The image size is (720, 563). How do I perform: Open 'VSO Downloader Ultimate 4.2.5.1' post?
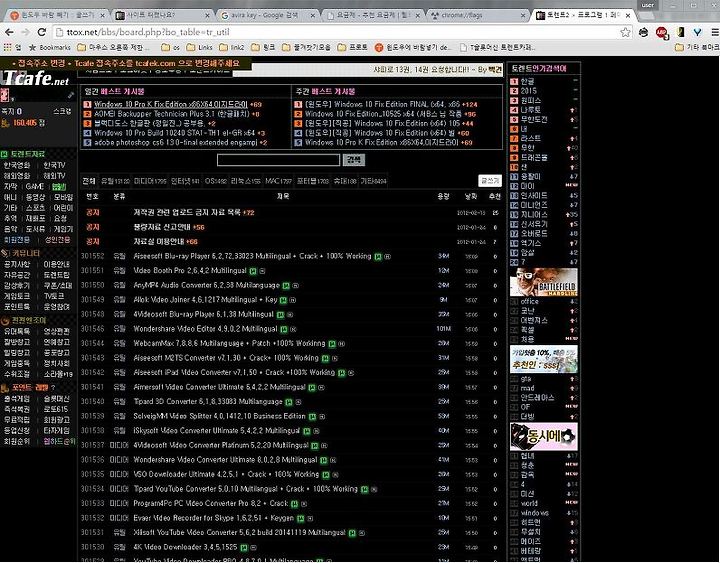pos(226,474)
